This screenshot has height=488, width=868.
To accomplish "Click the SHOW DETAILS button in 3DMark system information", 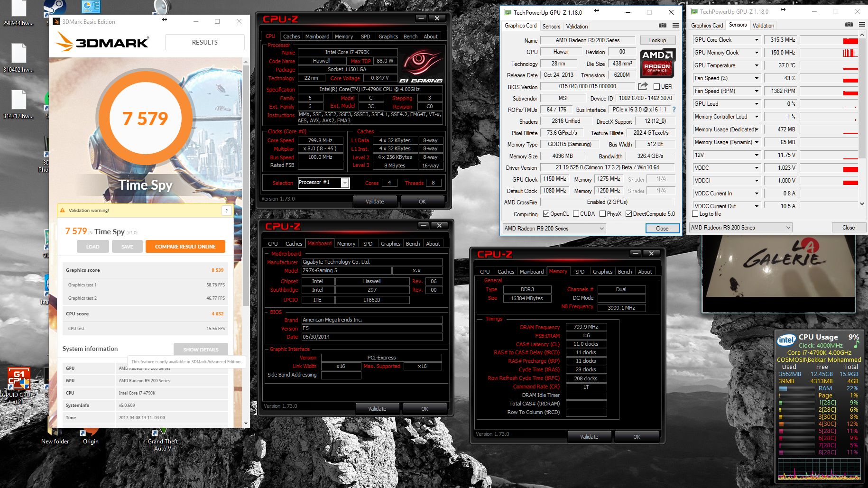I will 201,350.
